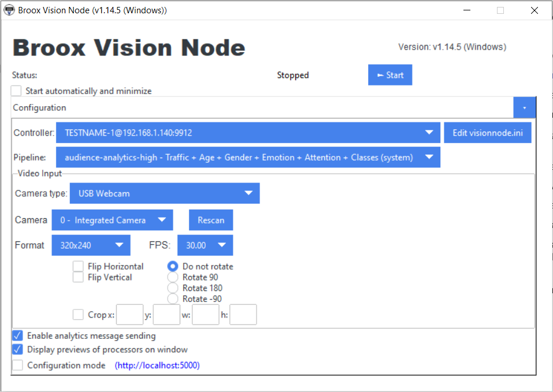Start the vision node

389,75
